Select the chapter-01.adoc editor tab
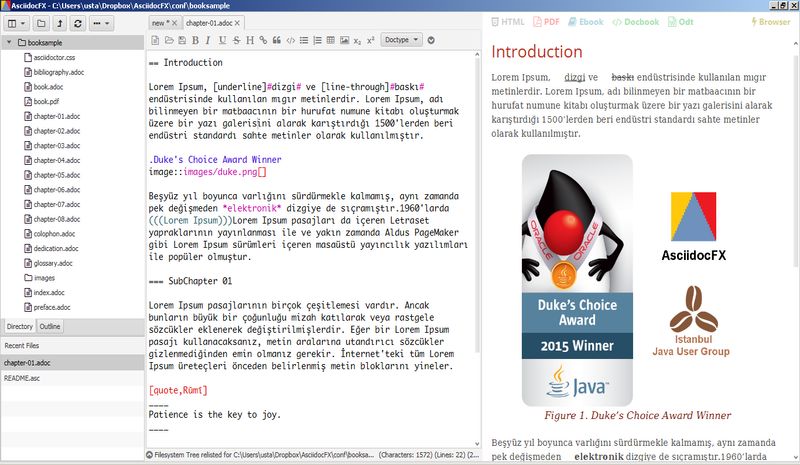This screenshot has width=800, height=465. click(x=209, y=23)
